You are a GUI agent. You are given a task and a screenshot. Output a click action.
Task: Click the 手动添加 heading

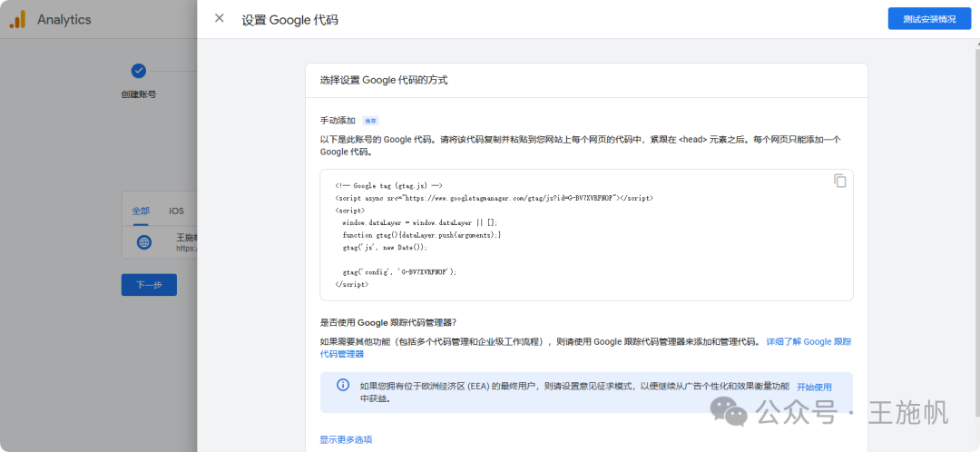[x=338, y=120]
